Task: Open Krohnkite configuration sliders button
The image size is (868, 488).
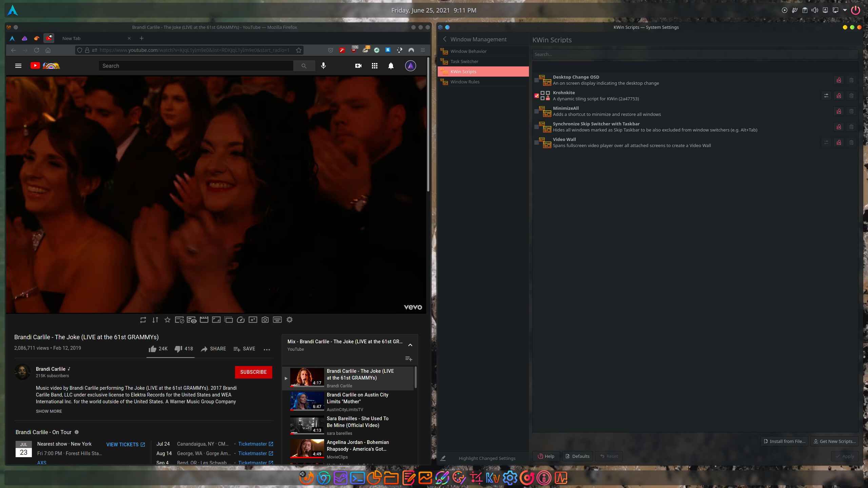Action: pyautogui.click(x=826, y=96)
